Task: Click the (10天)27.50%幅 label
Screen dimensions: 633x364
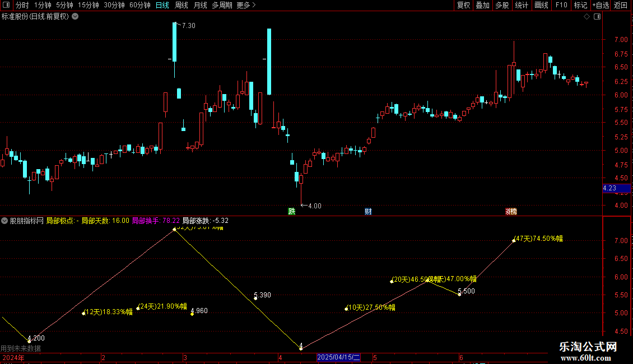Action: [371, 307]
